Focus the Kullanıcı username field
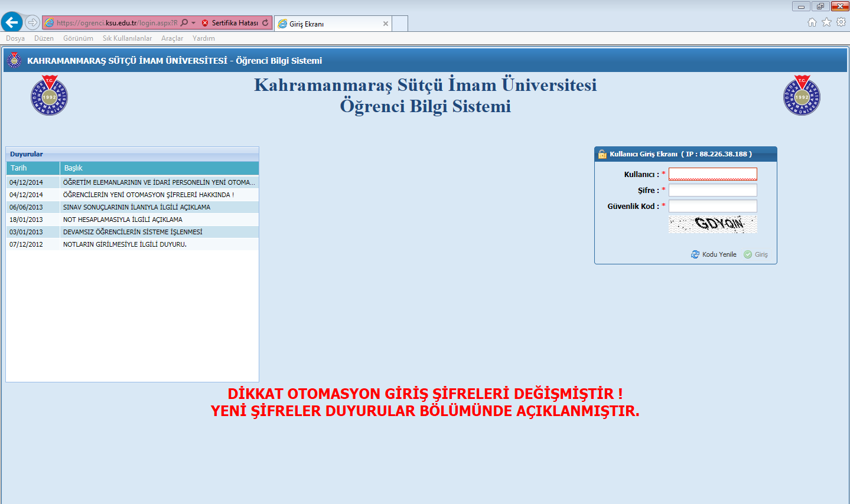Screen dimensions: 850x504 point(712,174)
